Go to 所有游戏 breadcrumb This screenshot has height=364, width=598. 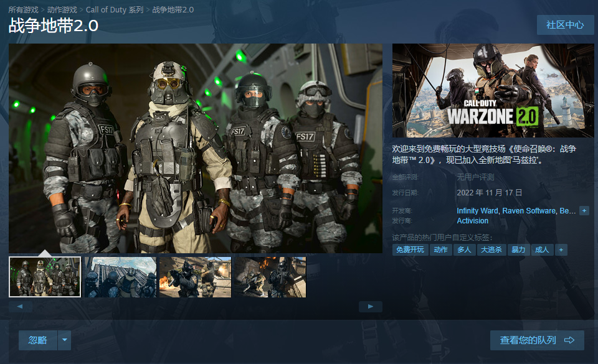point(24,10)
